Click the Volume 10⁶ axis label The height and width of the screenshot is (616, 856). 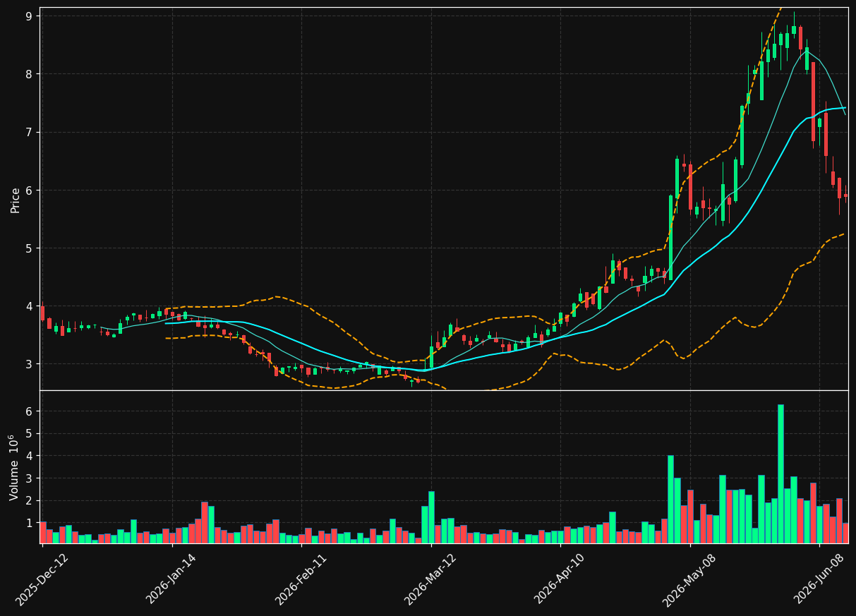tap(14, 467)
